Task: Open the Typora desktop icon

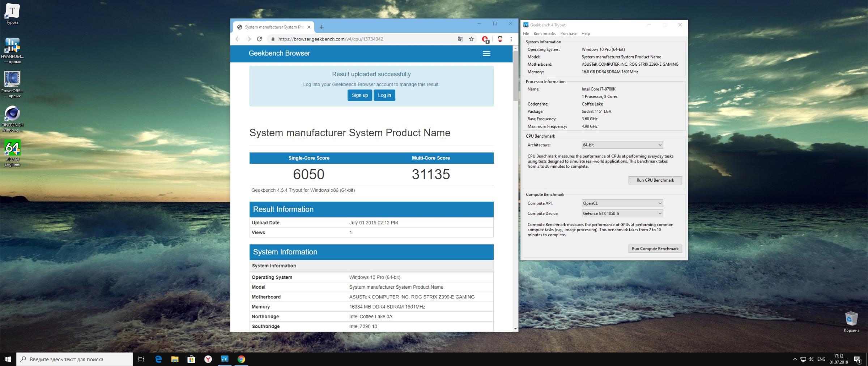Action: click(x=12, y=12)
